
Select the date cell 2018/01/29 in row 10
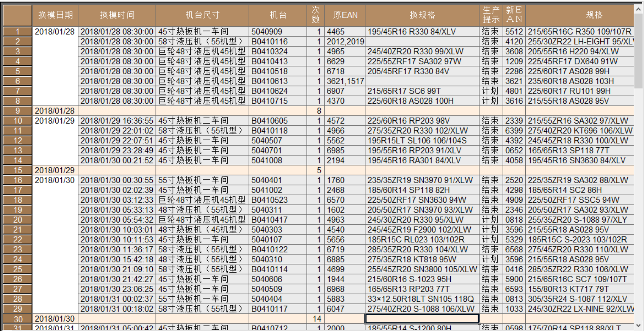pos(55,121)
